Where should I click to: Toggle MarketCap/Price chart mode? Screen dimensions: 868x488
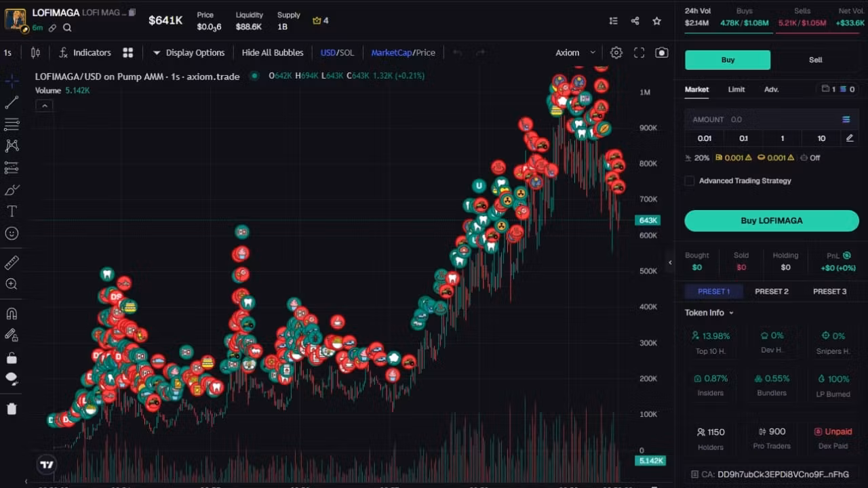pyautogui.click(x=403, y=53)
